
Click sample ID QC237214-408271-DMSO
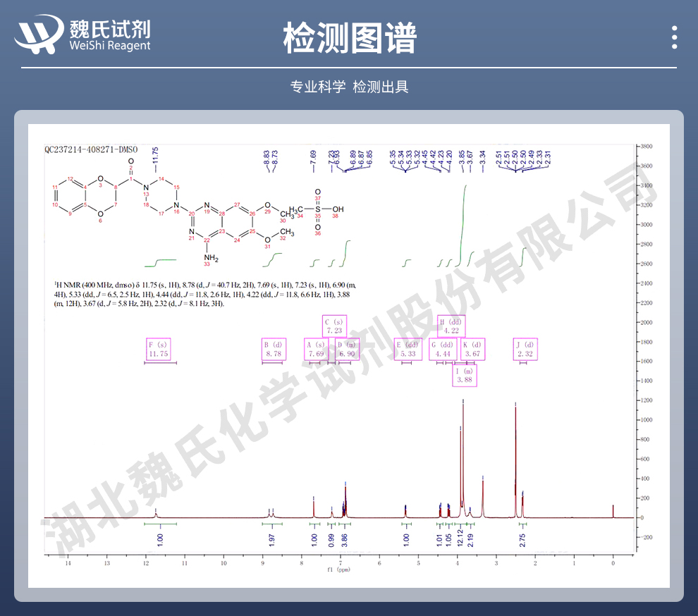pyautogui.click(x=91, y=149)
